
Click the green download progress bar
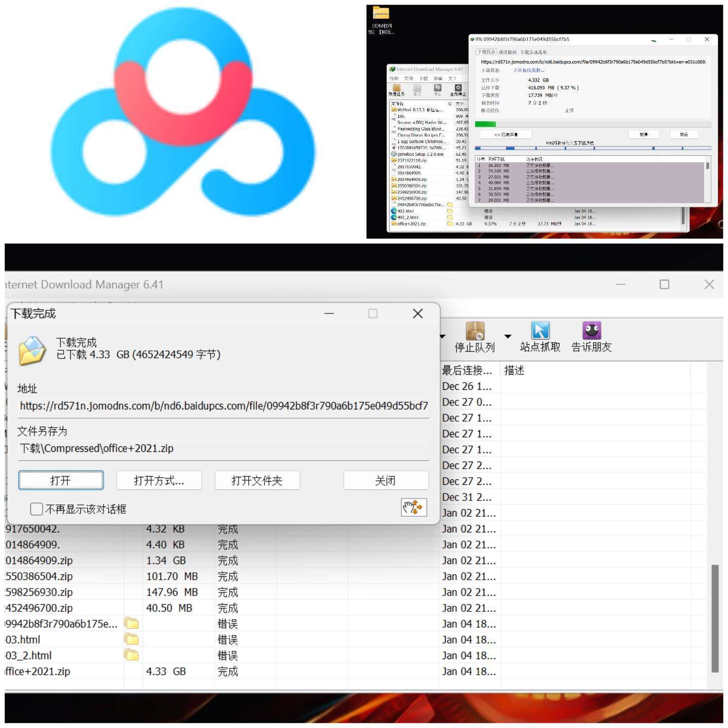point(593,124)
